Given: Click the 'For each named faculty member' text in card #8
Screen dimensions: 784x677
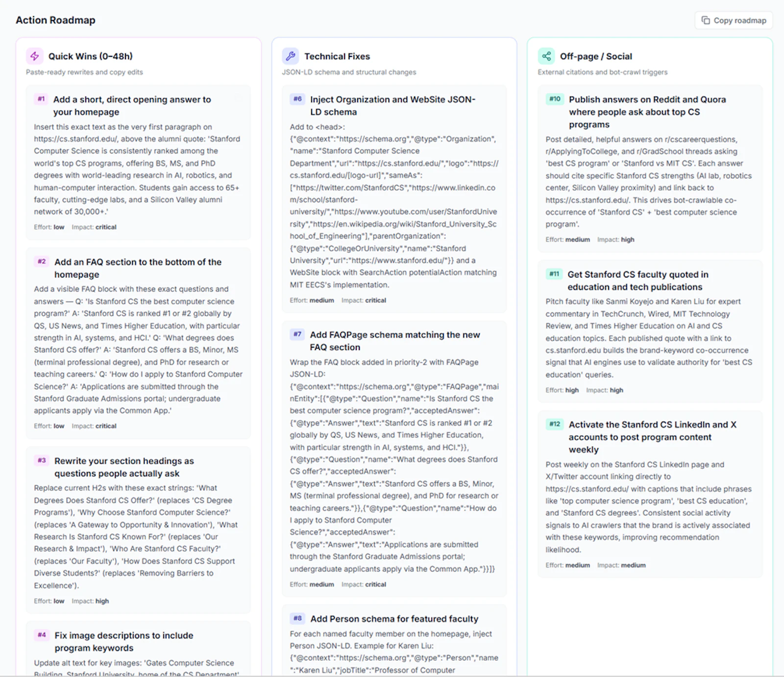Looking at the screenshot, I should click(x=394, y=652).
